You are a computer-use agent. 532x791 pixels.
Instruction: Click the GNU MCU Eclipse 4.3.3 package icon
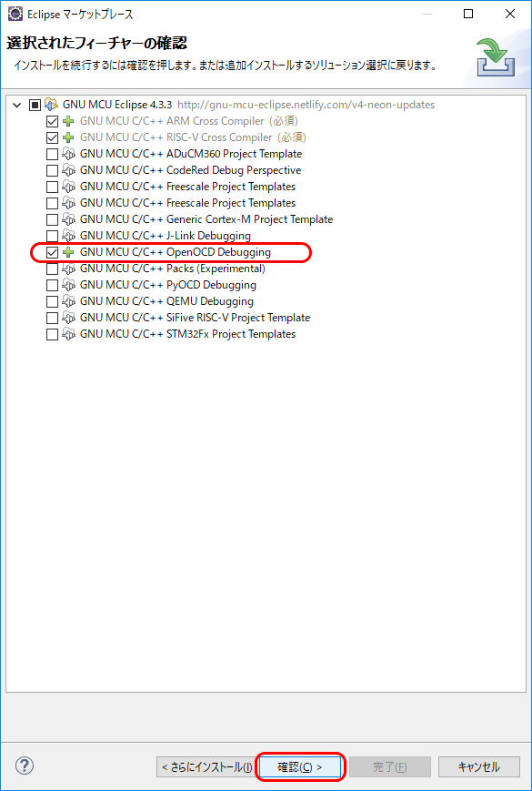pos(52,105)
